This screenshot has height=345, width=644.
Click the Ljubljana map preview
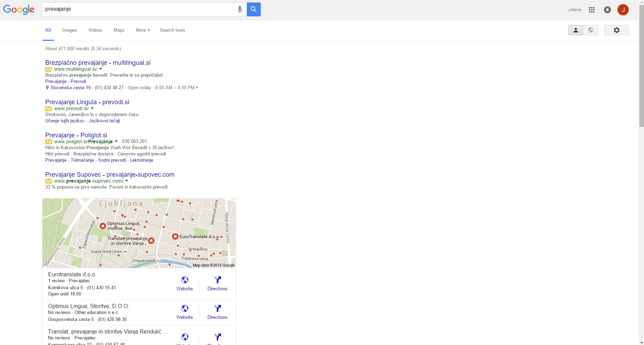click(139, 233)
